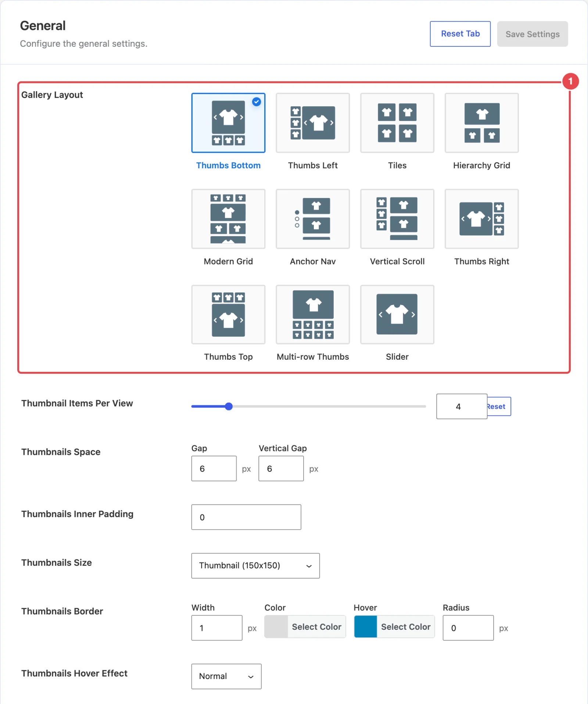Click the Reset Tab button

[460, 34]
